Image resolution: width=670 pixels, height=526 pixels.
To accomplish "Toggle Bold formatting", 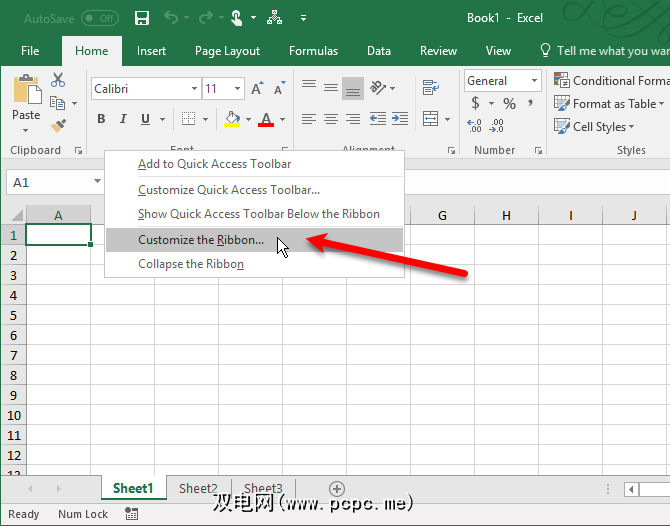I will click(x=101, y=120).
